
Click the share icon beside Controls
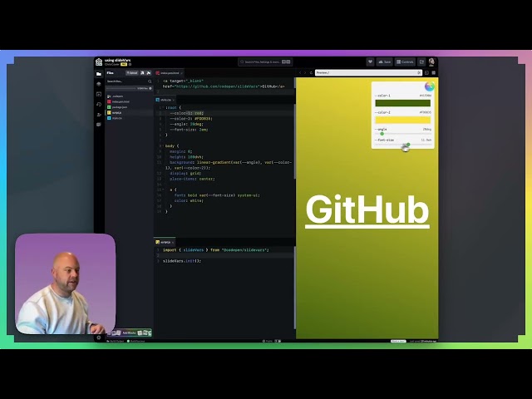coord(421,62)
